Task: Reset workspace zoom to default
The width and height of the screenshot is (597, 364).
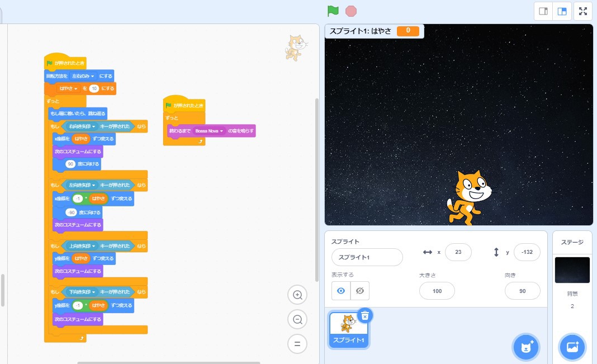Action: [x=297, y=343]
